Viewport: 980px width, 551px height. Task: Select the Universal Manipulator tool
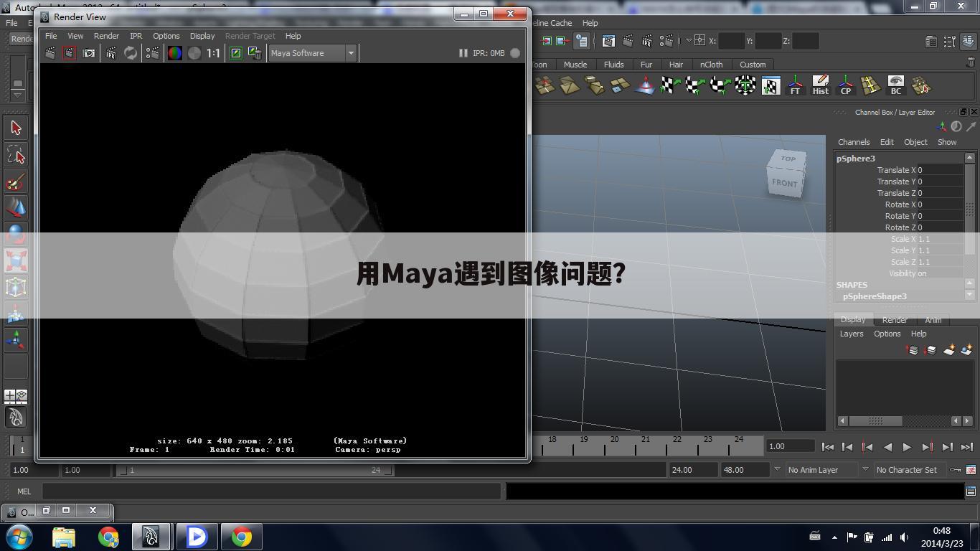(x=16, y=287)
